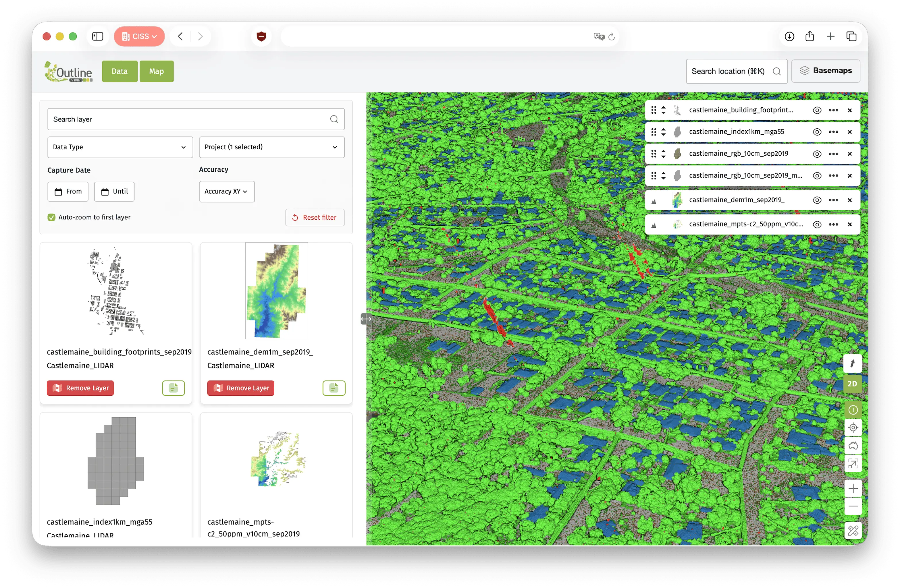Screen dimensions: 900x588
Task: Click the Reset filter button
Action: [315, 217]
